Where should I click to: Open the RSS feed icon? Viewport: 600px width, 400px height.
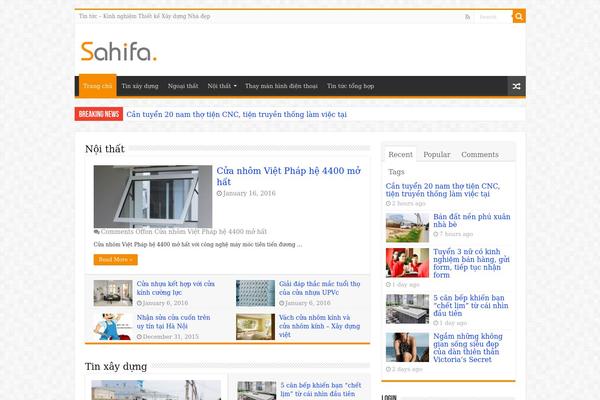[x=467, y=17]
